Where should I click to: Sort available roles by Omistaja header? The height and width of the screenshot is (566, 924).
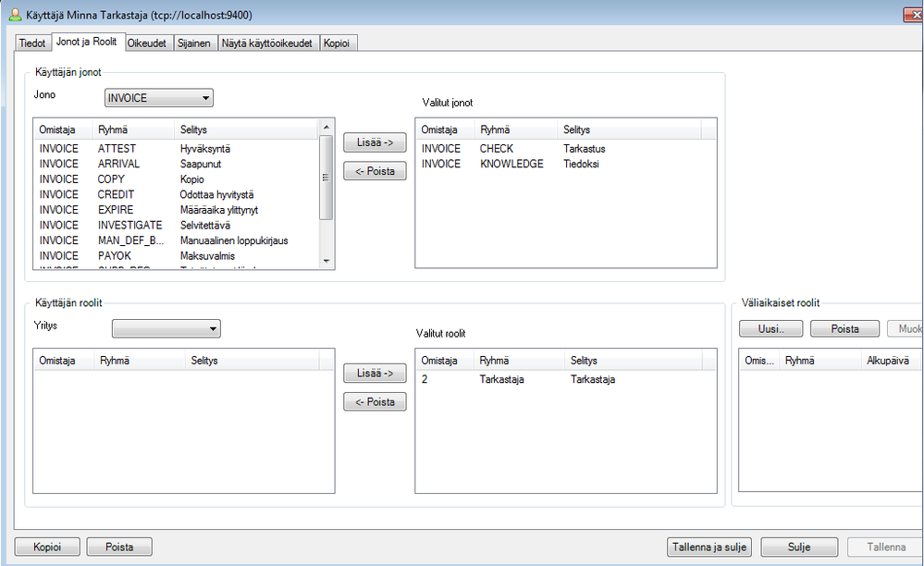pos(64,361)
